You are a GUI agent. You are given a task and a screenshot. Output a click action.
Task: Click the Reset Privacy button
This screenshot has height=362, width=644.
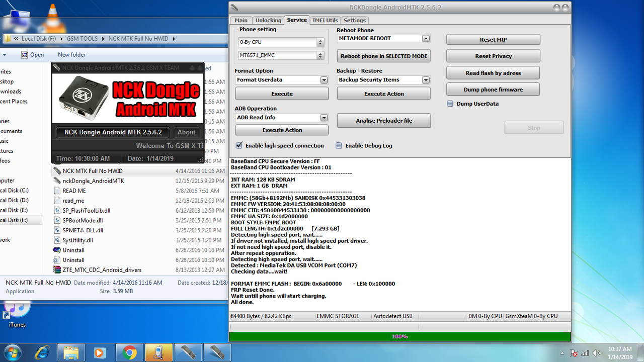tap(493, 56)
